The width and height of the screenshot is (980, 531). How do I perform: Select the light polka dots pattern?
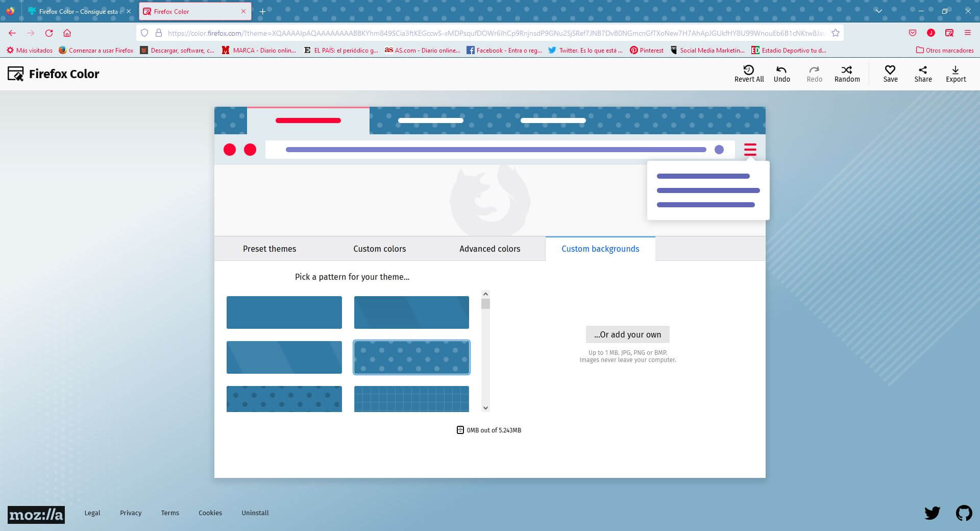411,357
